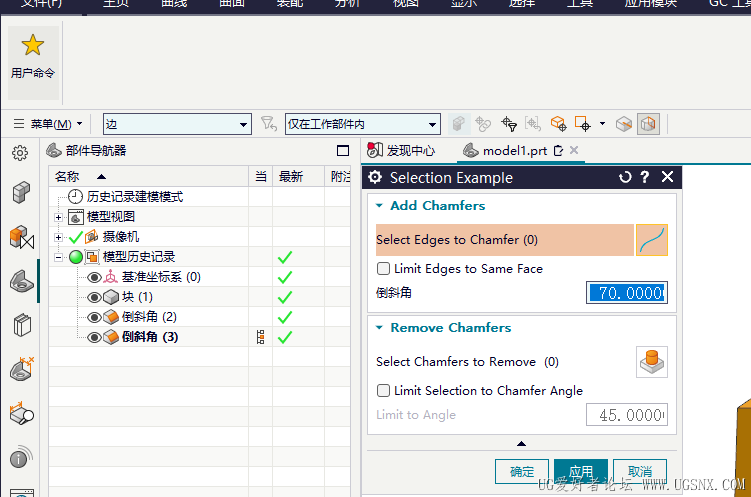
Task: Click the selection filter funnel icon
Action: (x=267, y=124)
